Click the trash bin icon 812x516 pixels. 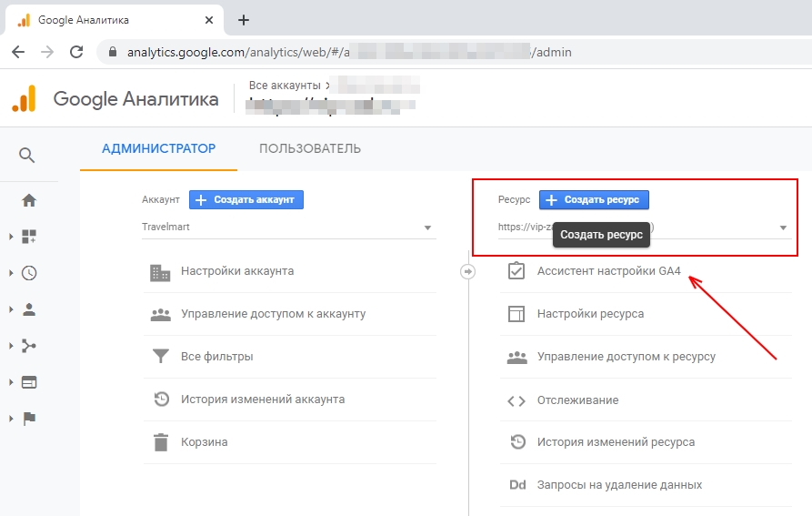161,442
